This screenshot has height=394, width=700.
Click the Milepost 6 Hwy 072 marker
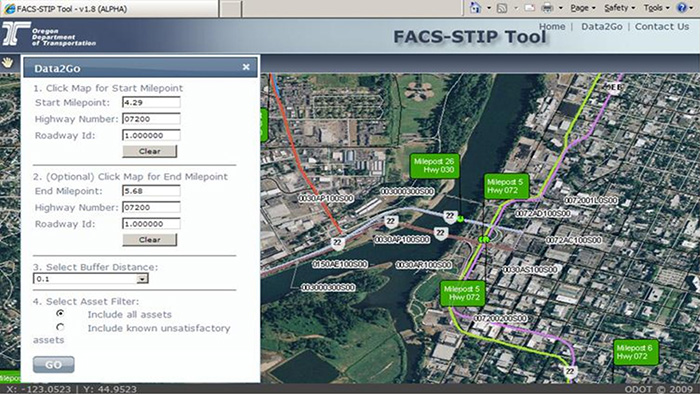(636, 352)
